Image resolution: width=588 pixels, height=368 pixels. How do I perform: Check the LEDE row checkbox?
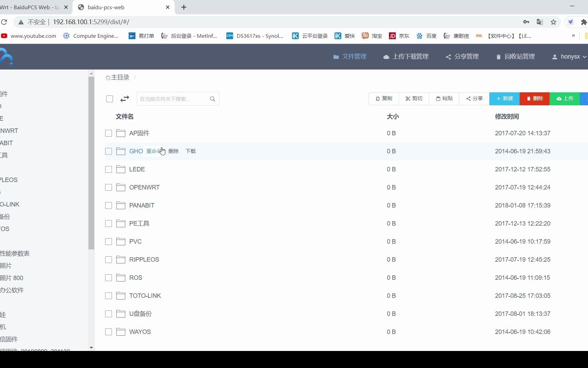coord(109,169)
